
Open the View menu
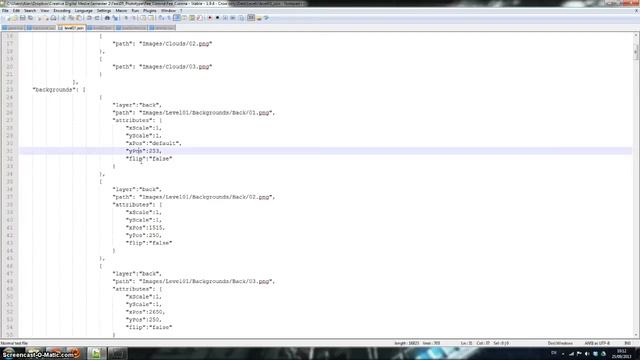(44, 11)
